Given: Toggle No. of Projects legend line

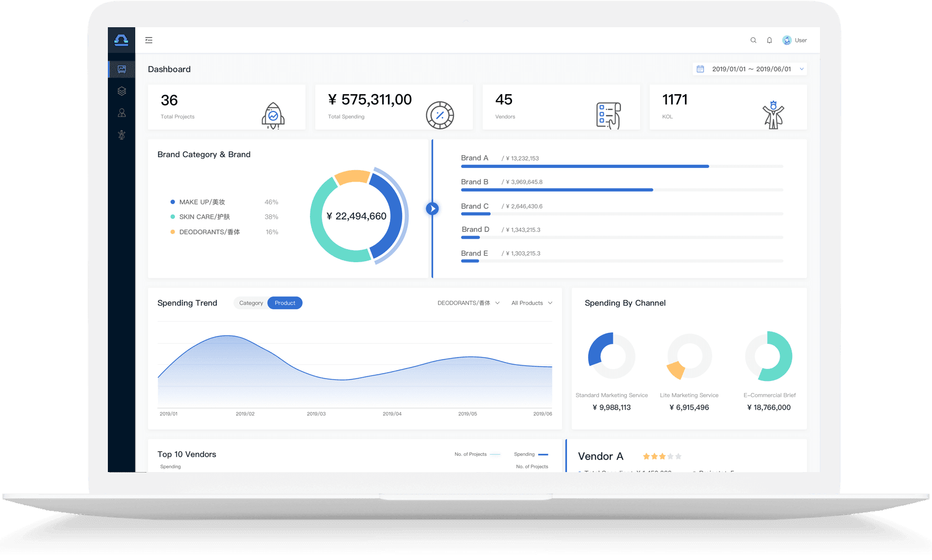Looking at the screenshot, I should [x=478, y=454].
